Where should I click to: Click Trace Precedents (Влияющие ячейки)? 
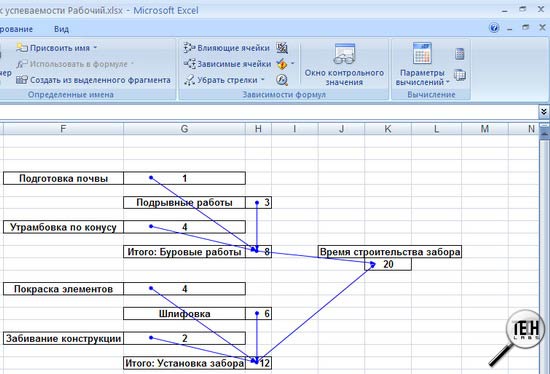[227, 48]
